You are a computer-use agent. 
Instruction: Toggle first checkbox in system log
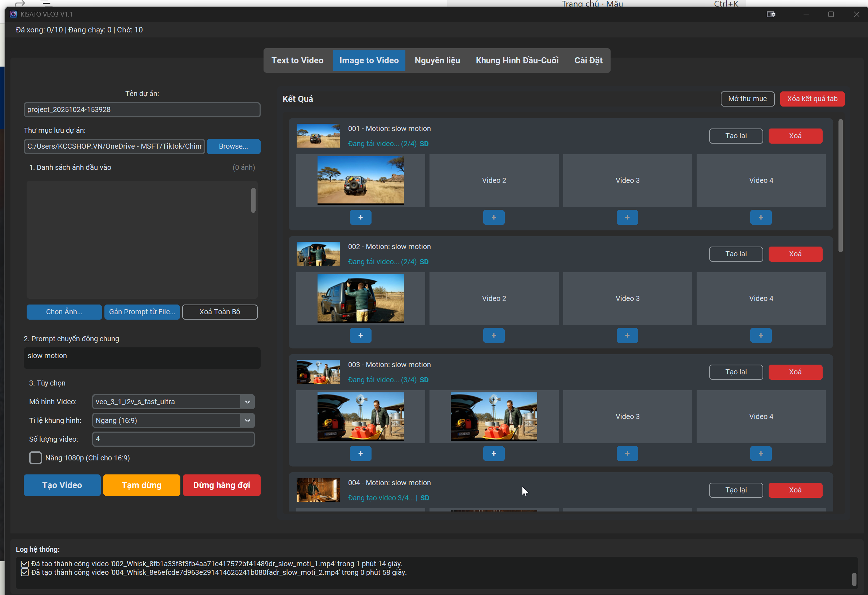[x=24, y=564]
